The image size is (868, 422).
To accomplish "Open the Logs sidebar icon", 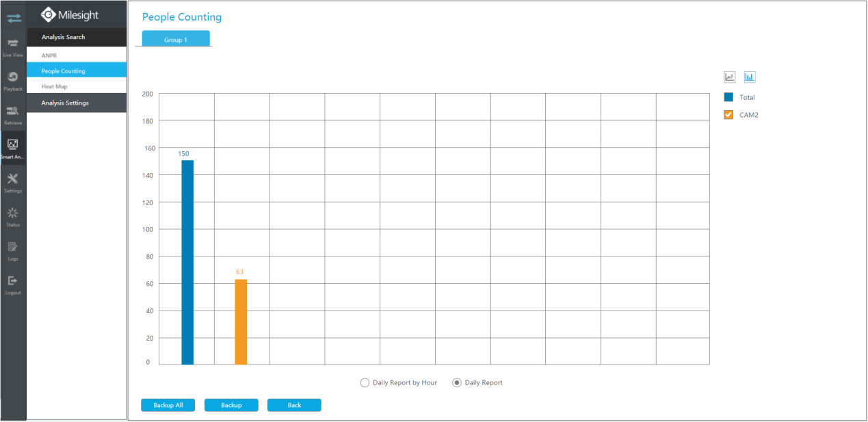I will 13,250.
